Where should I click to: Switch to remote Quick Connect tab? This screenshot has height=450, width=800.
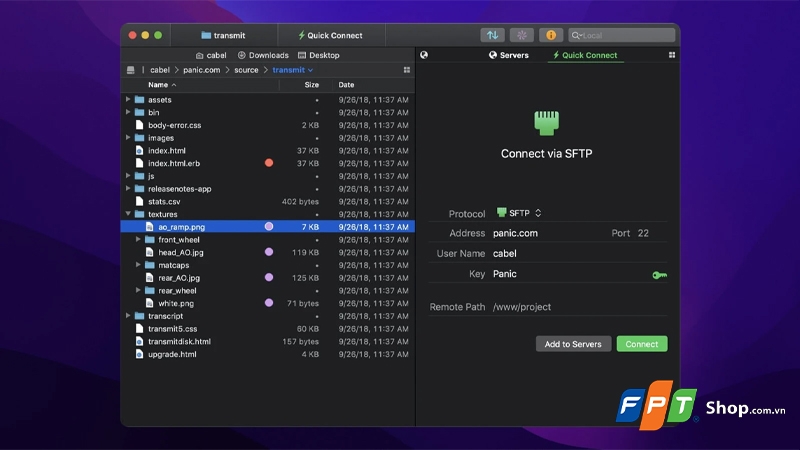pyautogui.click(x=585, y=55)
